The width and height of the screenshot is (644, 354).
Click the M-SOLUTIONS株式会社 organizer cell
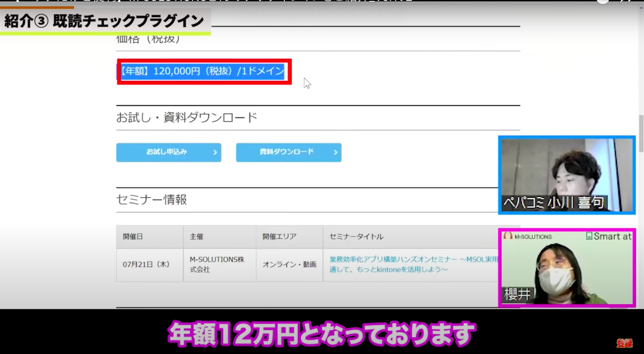(x=217, y=265)
